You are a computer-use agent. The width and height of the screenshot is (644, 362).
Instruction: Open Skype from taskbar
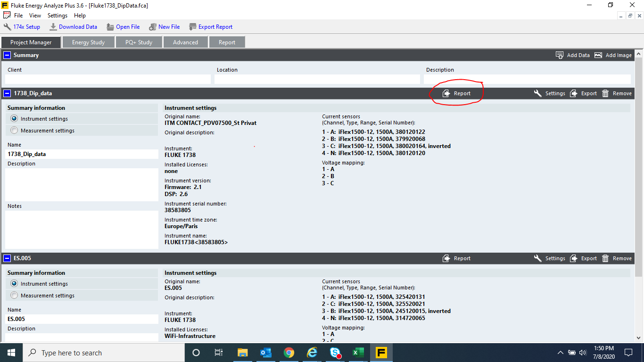[335, 353]
